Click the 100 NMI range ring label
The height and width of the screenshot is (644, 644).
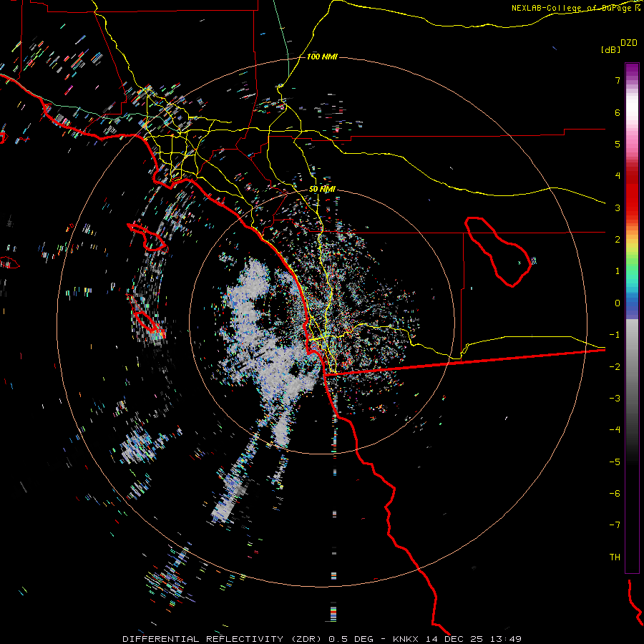(322, 57)
